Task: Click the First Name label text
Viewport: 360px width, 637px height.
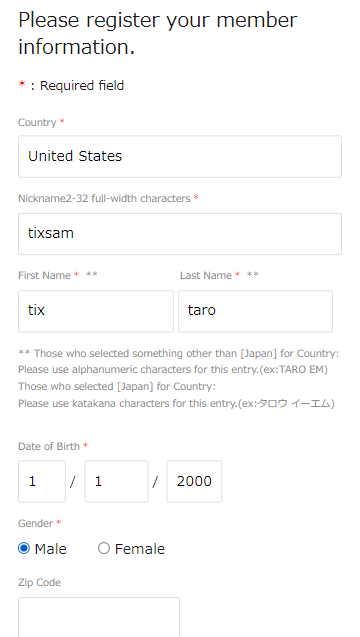Action: pos(45,275)
